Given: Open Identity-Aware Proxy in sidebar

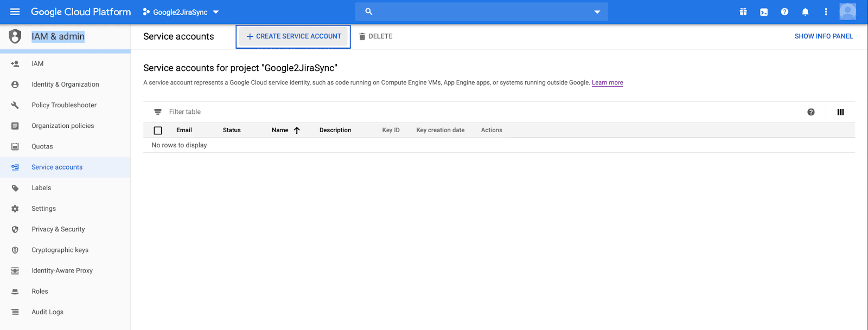Looking at the screenshot, I should [65, 270].
